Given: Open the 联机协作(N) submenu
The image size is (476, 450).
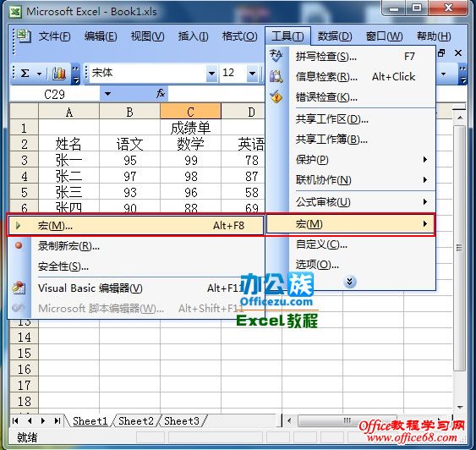Looking at the screenshot, I should (362, 180).
